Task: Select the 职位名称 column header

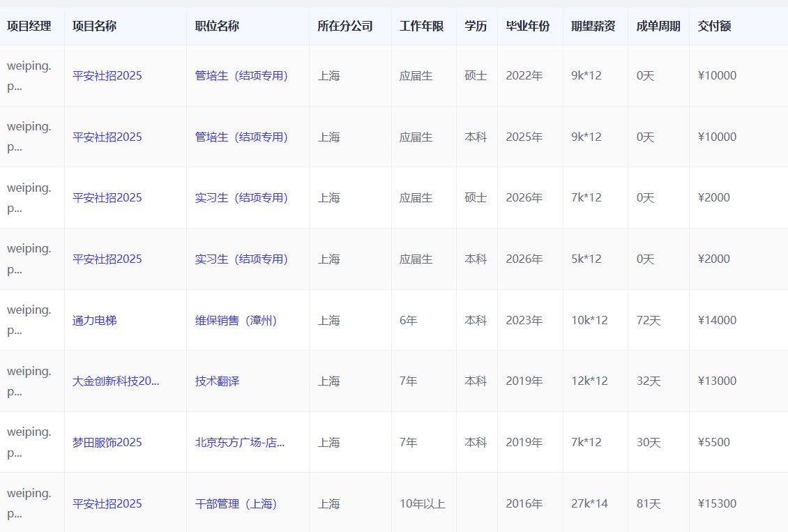Action: pos(217,26)
